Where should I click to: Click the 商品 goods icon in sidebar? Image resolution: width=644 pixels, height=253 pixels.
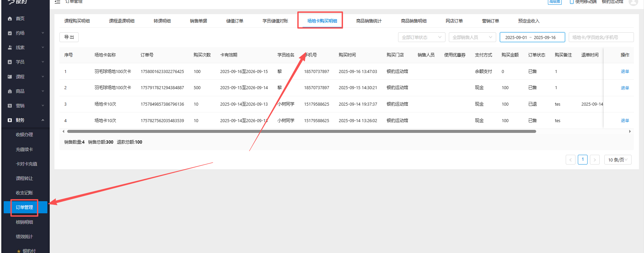(10, 91)
